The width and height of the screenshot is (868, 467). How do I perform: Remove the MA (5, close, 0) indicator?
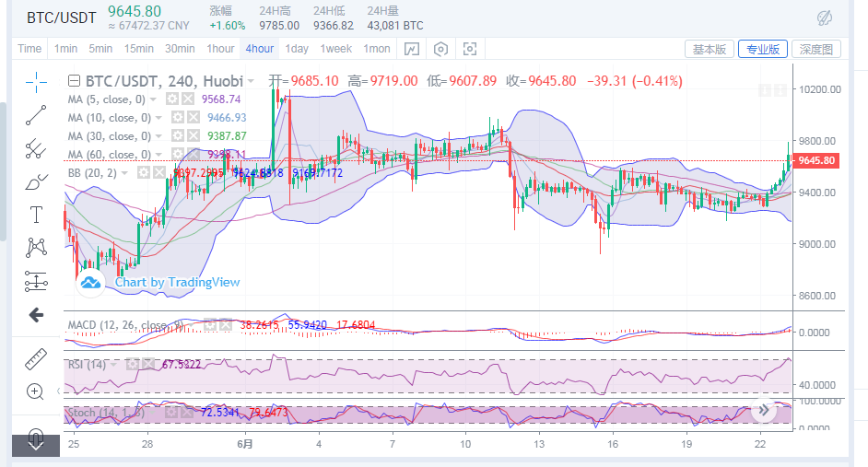(187, 99)
